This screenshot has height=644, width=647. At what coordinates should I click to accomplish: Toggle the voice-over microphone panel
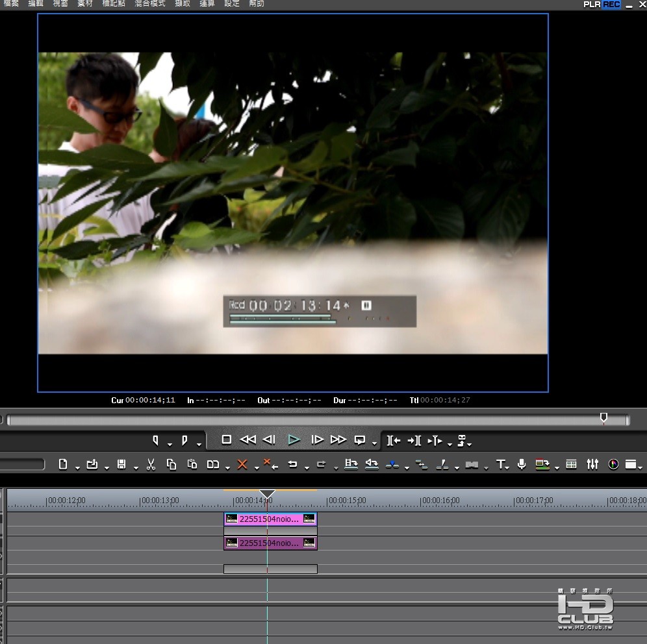click(522, 464)
